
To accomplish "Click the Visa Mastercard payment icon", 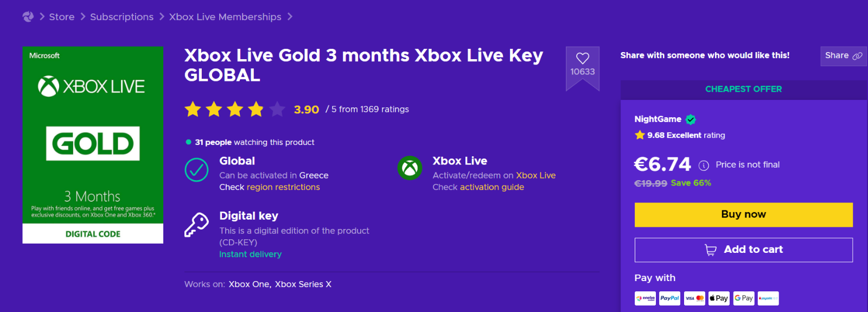I will pos(694,298).
